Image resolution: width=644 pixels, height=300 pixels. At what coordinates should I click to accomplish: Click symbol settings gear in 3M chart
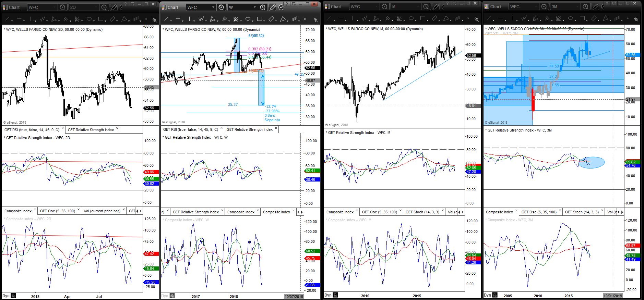(544, 7)
